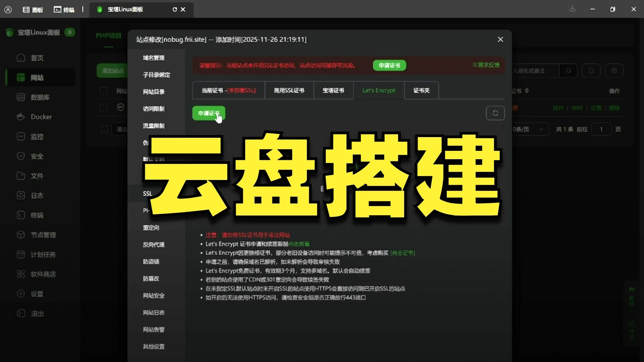644x362 pixels.
Task: Follow the 点击查看 renewal limits link
Action: pyautogui.click(x=299, y=244)
